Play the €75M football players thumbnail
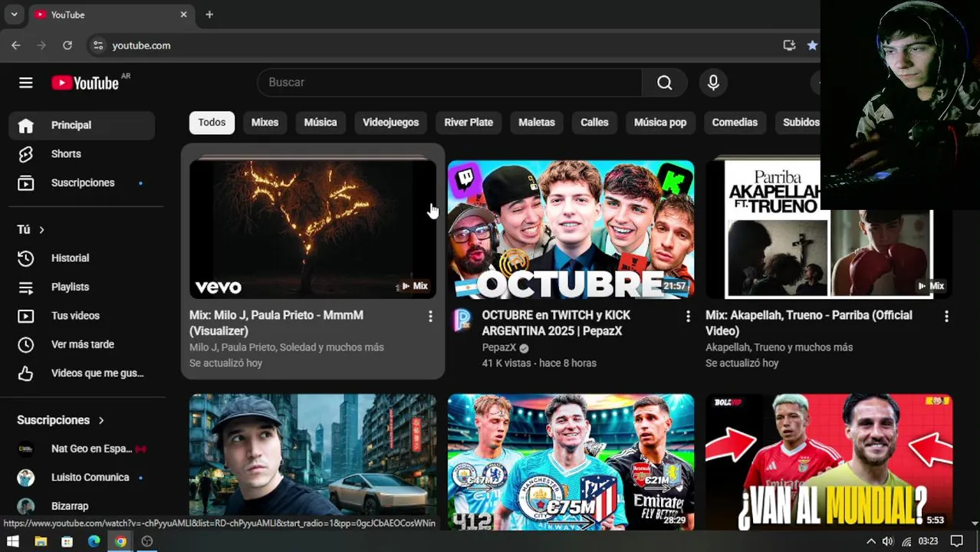 (571, 462)
